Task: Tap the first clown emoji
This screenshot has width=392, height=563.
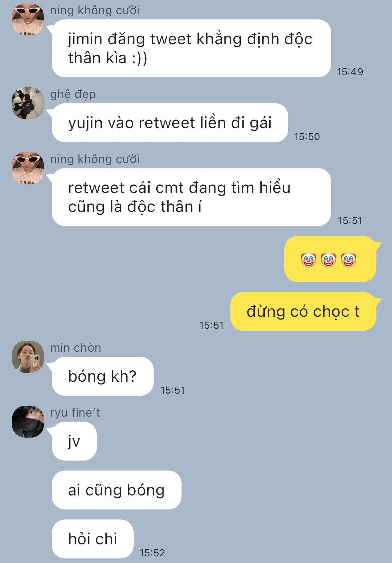Action: click(309, 260)
